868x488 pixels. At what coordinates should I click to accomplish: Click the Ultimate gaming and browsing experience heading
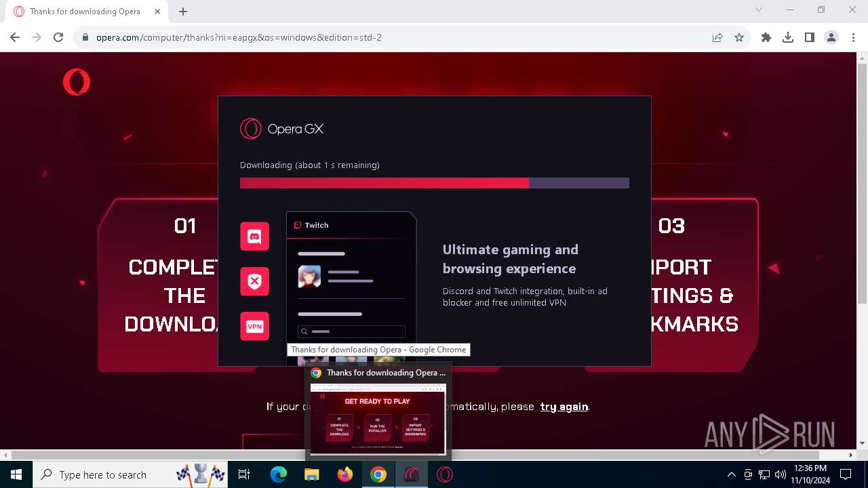click(511, 259)
